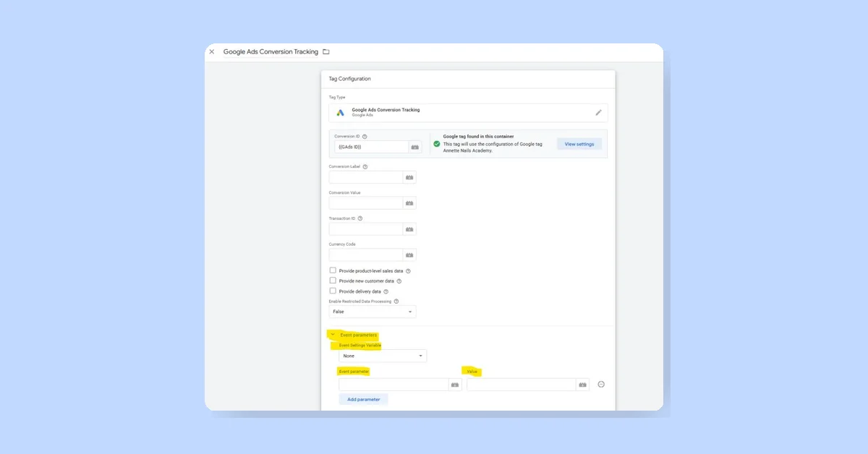
Task: Show help for Transaction ID
Action: 360,218
